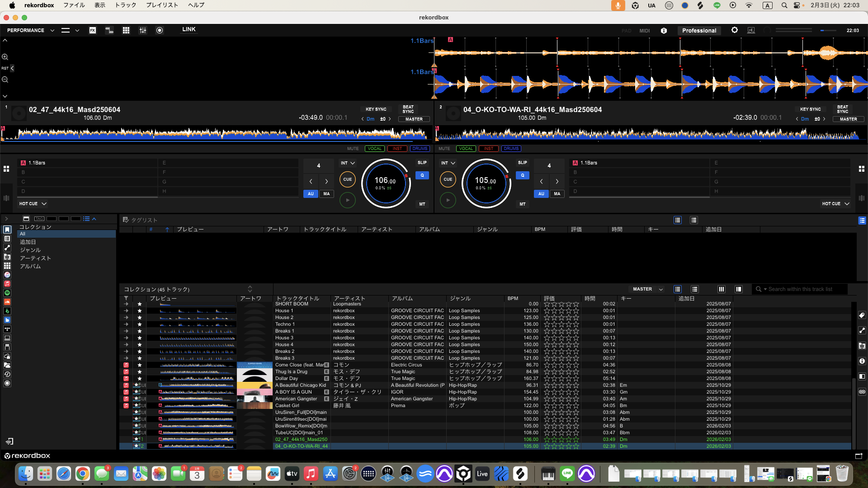
Task: Open the FX panel icon
Action: [93, 30]
